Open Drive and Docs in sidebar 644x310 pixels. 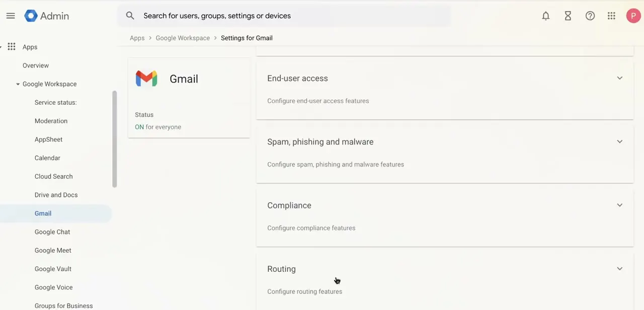click(56, 195)
